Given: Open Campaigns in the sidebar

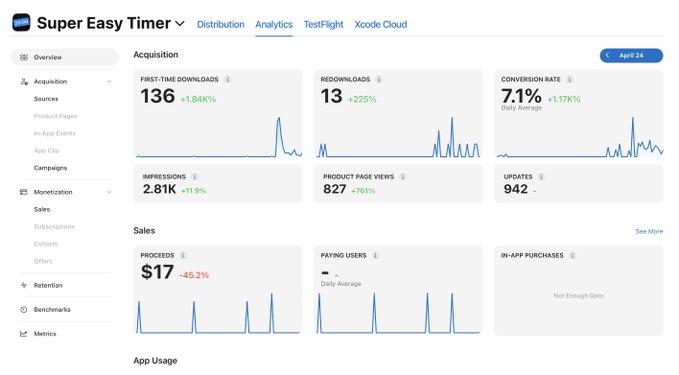Looking at the screenshot, I should [x=50, y=168].
